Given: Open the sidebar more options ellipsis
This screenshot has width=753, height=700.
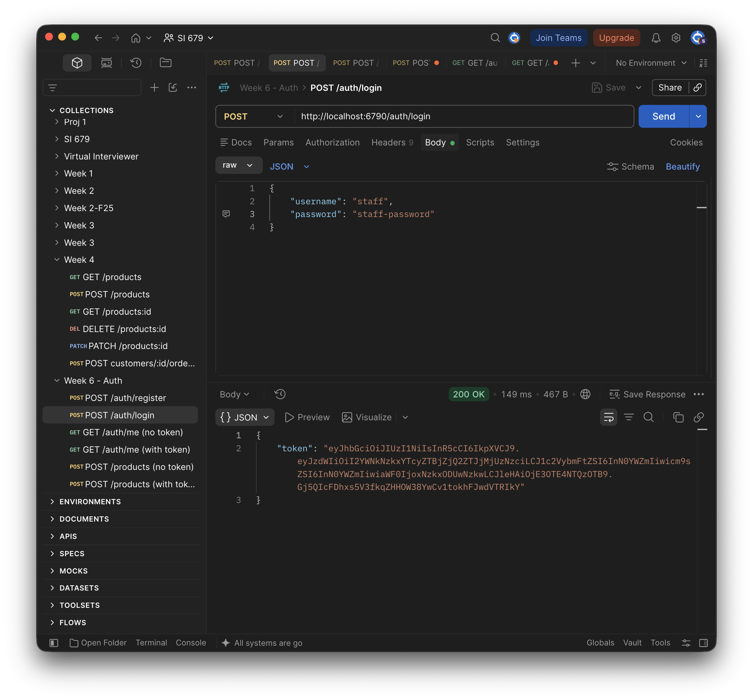Looking at the screenshot, I should (192, 88).
